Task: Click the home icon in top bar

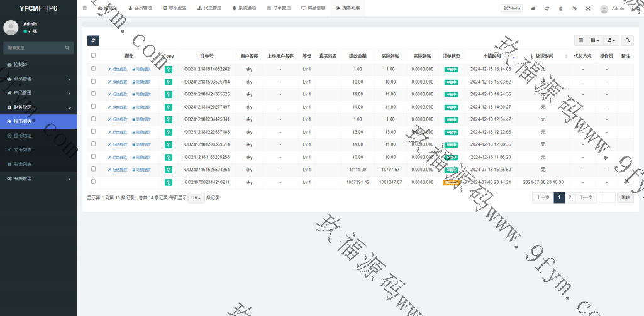Action: [x=533, y=9]
